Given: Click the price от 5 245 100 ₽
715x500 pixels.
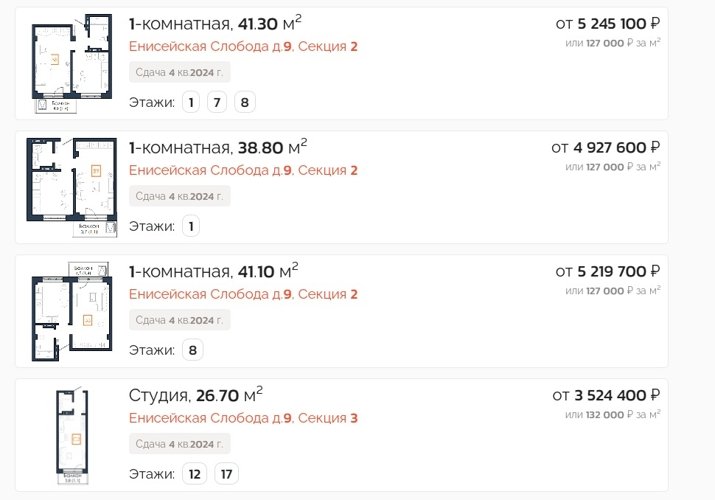Looking at the screenshot, I should coord(608,23).
